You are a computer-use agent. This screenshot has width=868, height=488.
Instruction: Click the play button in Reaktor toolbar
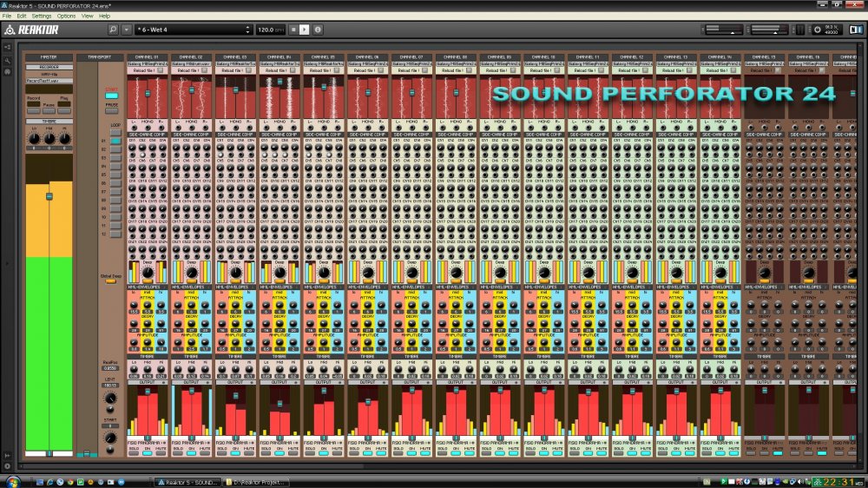[305, 30]
